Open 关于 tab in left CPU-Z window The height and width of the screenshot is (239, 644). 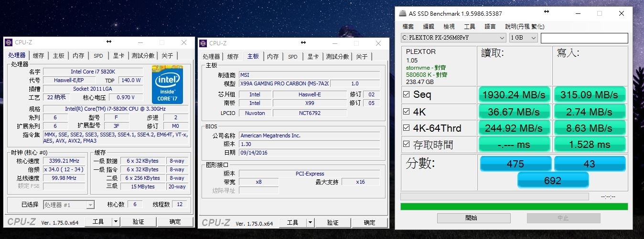click(x=167, y=56)
